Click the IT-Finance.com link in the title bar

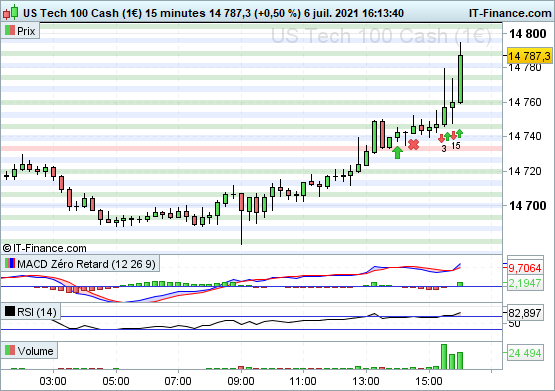(x=510, y=13)
